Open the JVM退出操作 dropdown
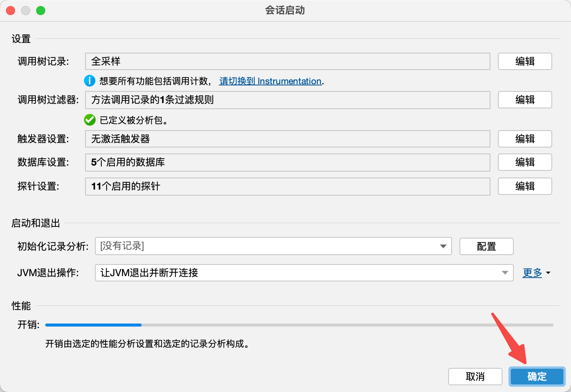The height and width of the screenshot is (392, 571). [x=304, y=273]
